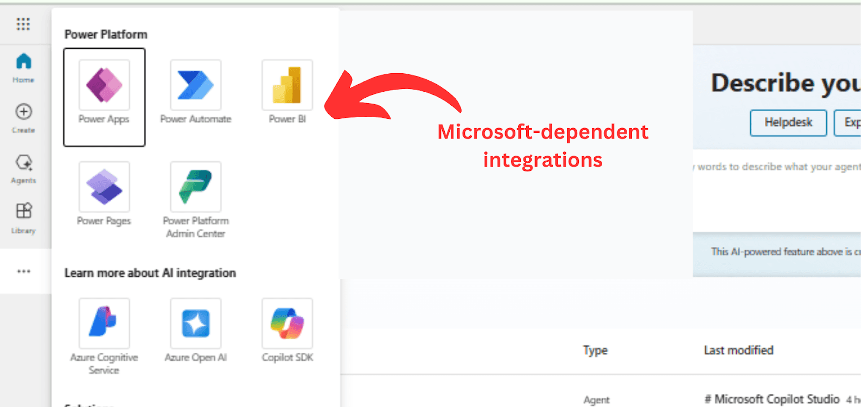Sort by the Type column header

point(595,351)
